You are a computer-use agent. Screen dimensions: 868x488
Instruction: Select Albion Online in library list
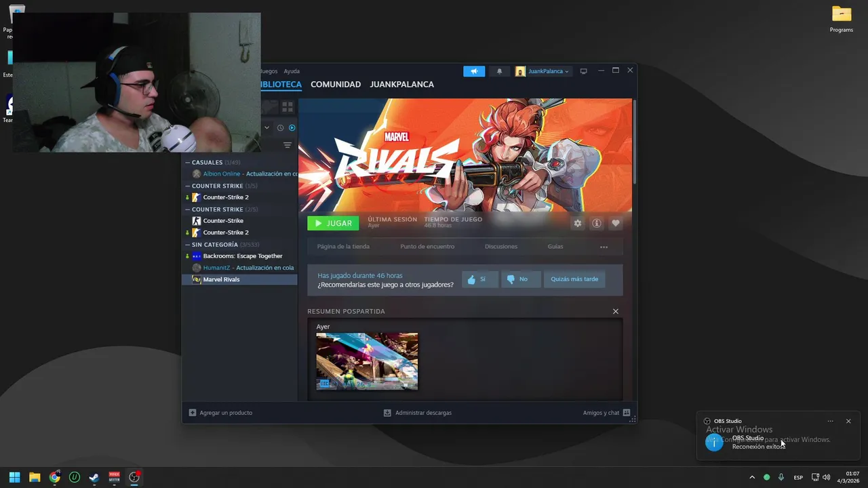[x=240, y=174]
